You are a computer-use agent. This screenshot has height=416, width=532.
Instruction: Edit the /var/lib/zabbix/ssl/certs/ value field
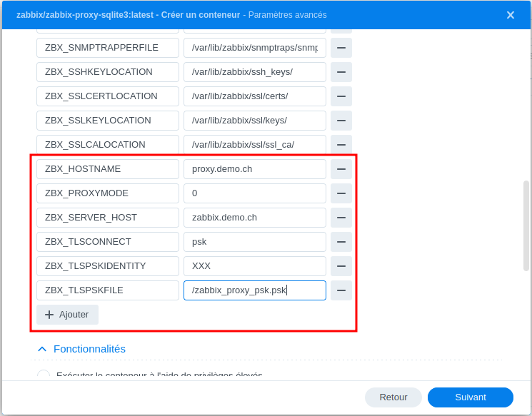pos(255,96)
